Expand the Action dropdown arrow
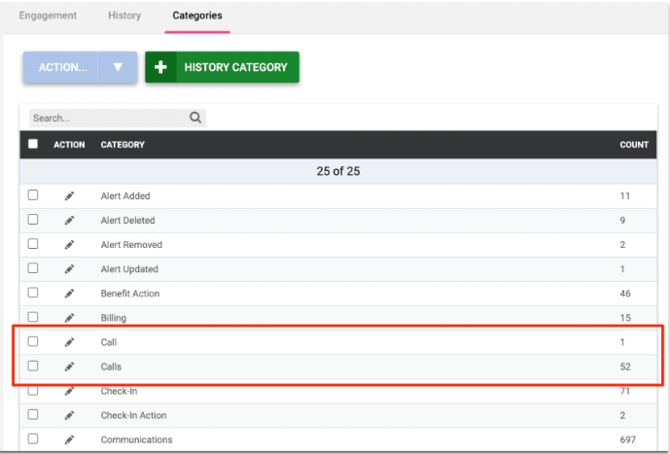The height and width of the screenshot is (454, 670). click(x=118, y=67)
